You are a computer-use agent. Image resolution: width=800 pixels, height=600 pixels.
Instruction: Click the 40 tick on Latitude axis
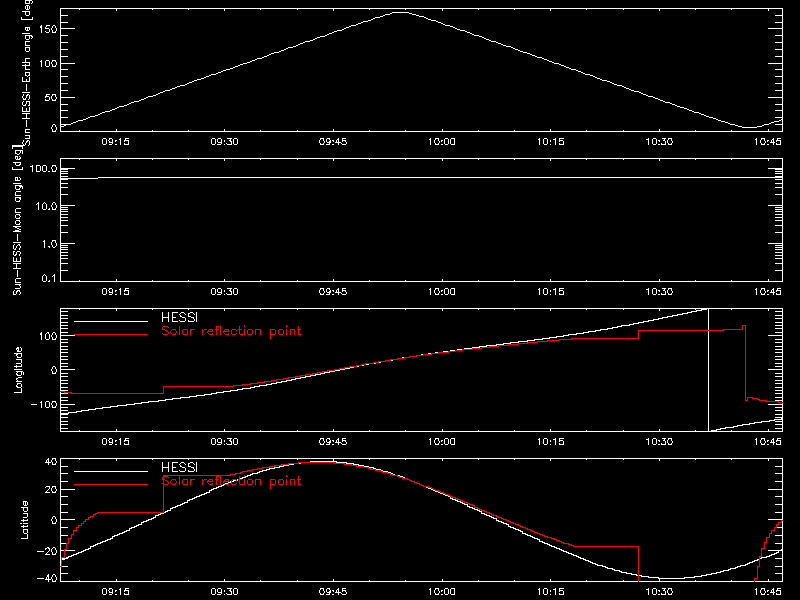(51, 462)
